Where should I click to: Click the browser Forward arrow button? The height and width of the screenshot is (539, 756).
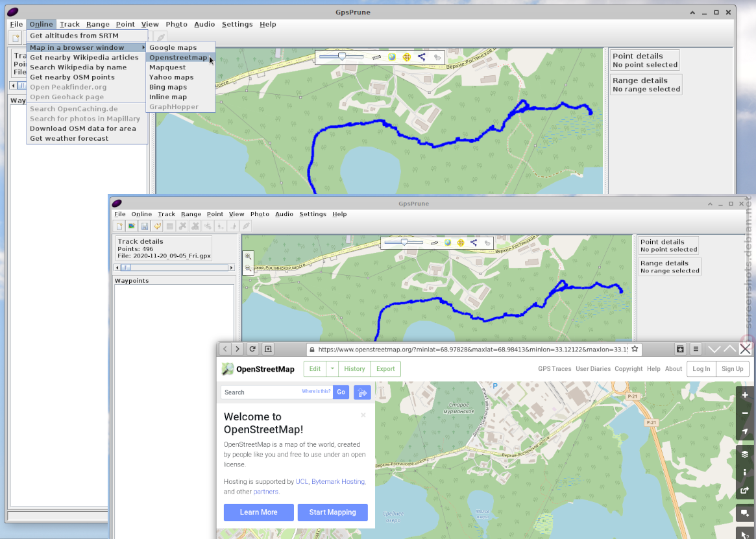click(238, 349)
